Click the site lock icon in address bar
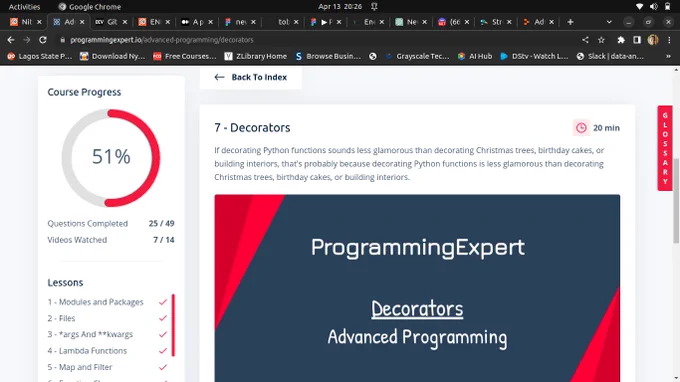Screen dimensions: 680x382 coord(62,40)
